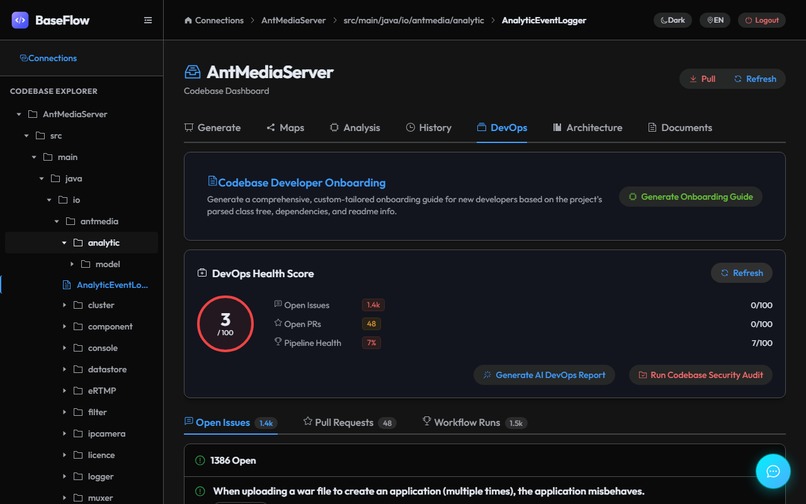Click the AntMediaServer codebase header icon
Screen dimensions: 806x504
click(192, 72)
